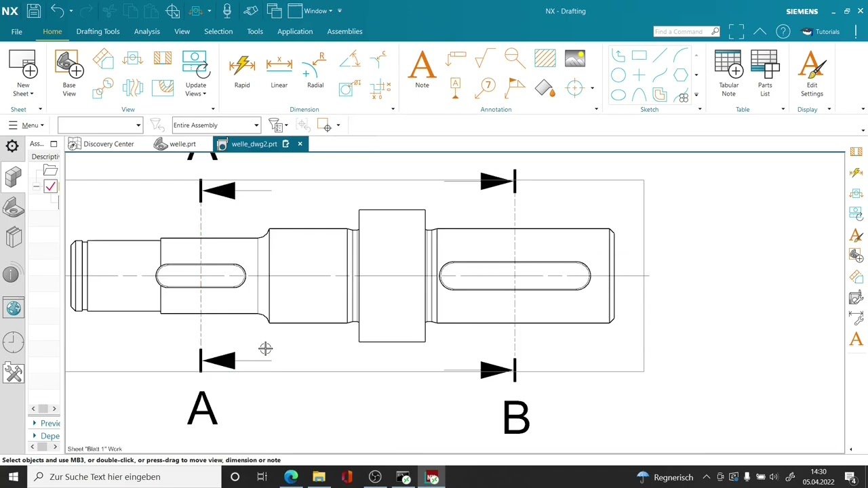Open the History clock sidebar icon

[x=13, y=342]
